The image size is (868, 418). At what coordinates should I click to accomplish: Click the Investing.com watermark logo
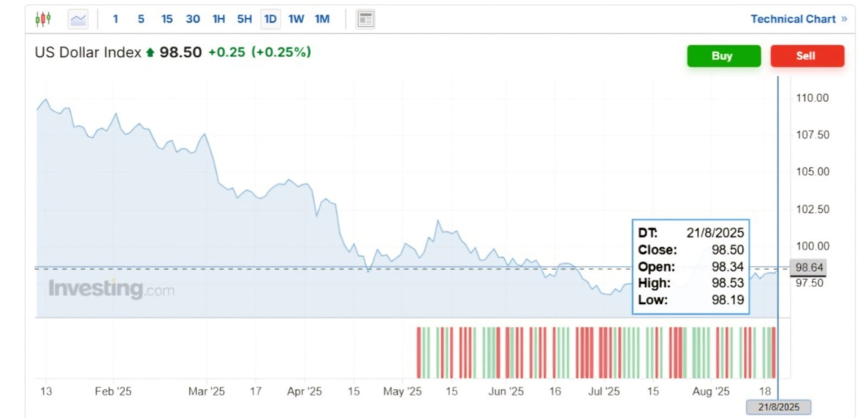111,289
